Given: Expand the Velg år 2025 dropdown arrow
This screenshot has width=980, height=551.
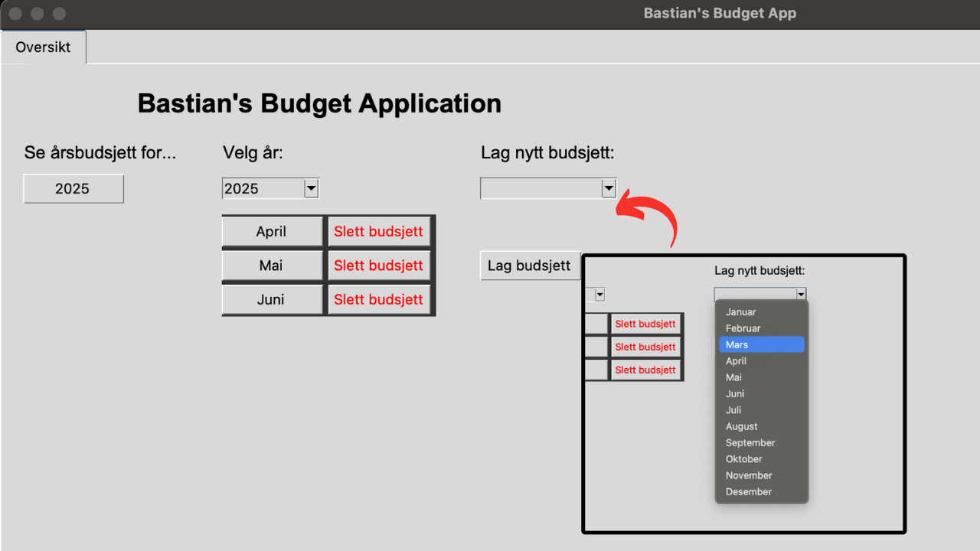Looking at the screenshot, I should coord(311,188).
